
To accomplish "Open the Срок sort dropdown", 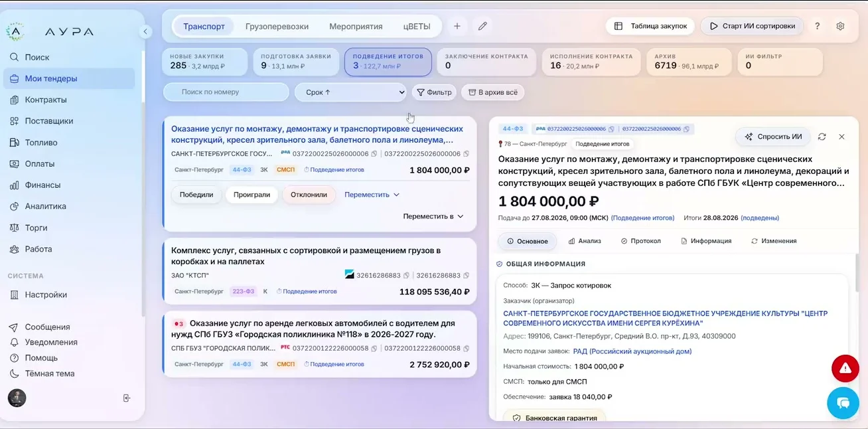I will (351, 92).
